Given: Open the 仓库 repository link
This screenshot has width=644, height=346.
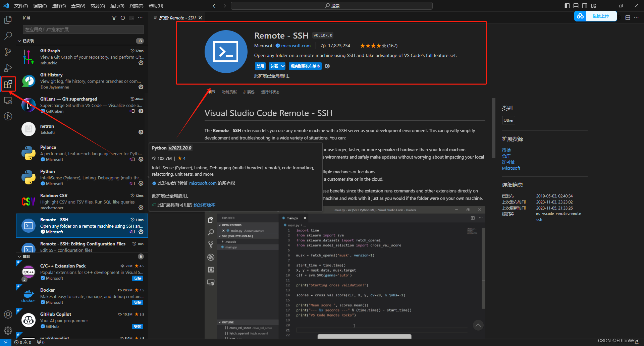Looking at the screenshot, I should coord(506,156).
